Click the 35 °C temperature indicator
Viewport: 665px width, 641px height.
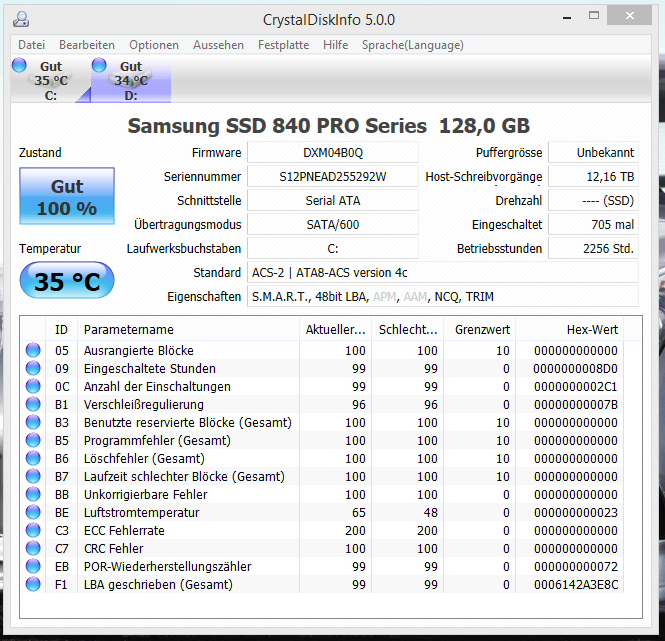67,280
